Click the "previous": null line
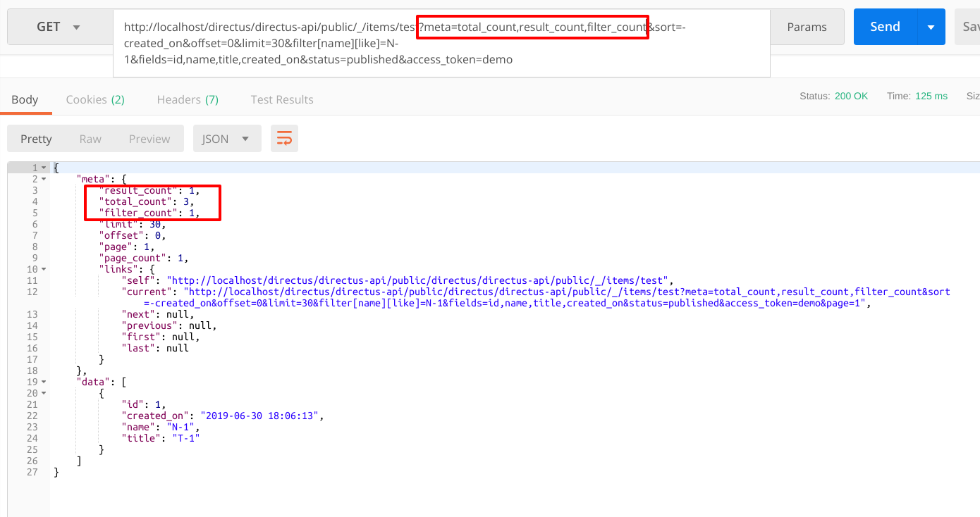The height and width of the screenshot is (517, 980). [169, 325]
